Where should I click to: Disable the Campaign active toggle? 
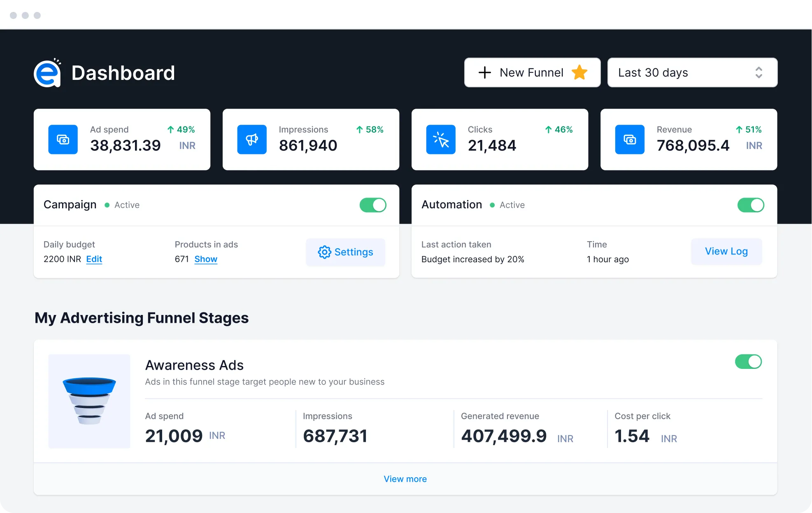point(373,205)
